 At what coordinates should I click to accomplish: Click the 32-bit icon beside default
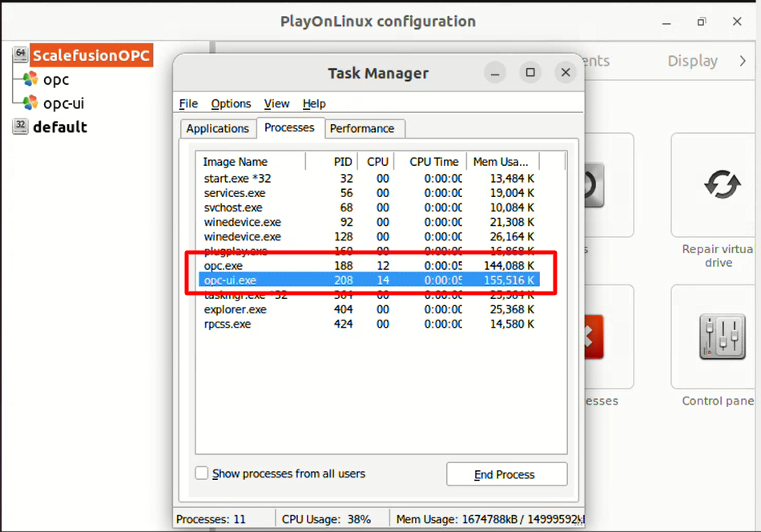click(20, 127)
